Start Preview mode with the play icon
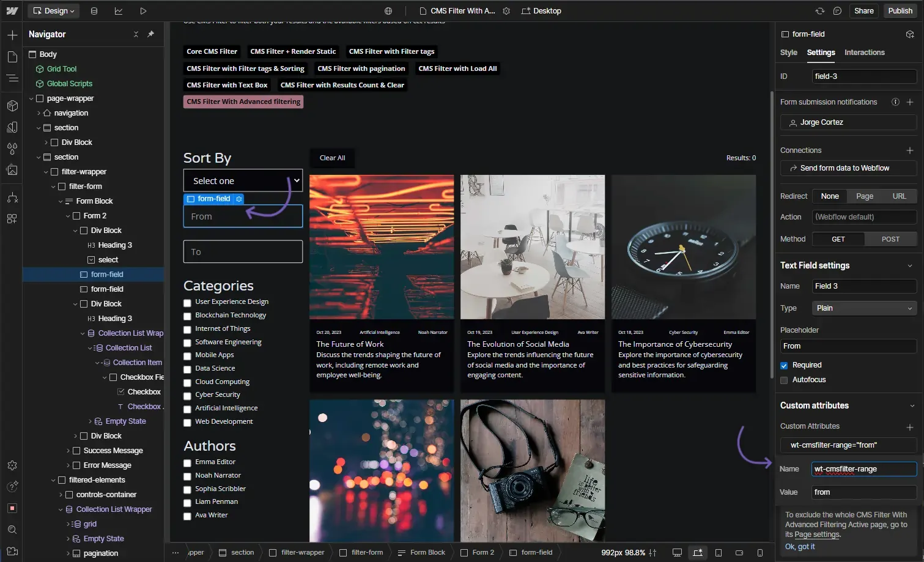The image size is (924, 562). [143, 11]
